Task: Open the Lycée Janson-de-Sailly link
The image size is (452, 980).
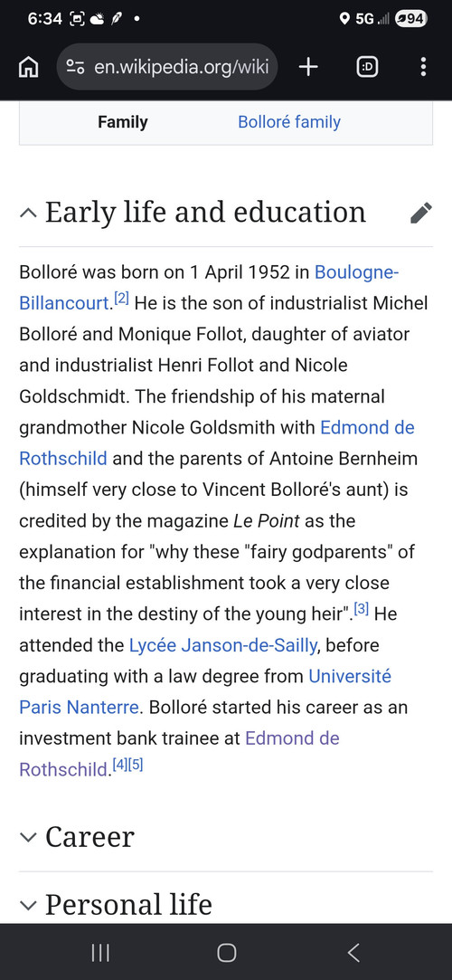Action: [x=223, y=645]
